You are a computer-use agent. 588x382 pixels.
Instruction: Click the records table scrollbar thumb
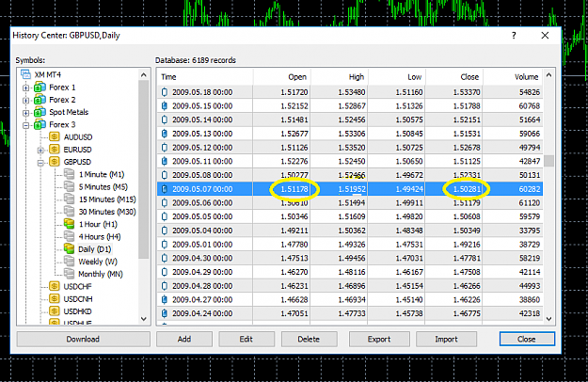tap(548, 161)
